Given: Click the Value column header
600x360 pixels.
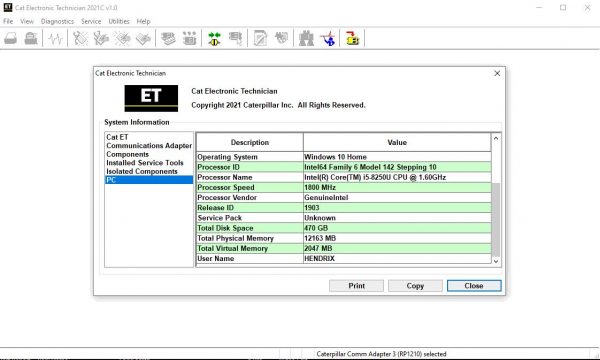Looking at the screenshot, I should click(397, 142).
